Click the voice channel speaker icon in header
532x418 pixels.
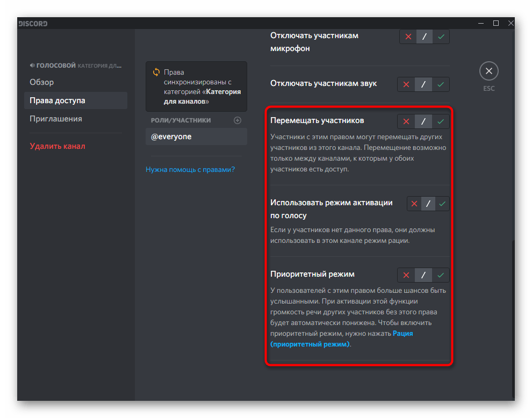coord(32,65)
